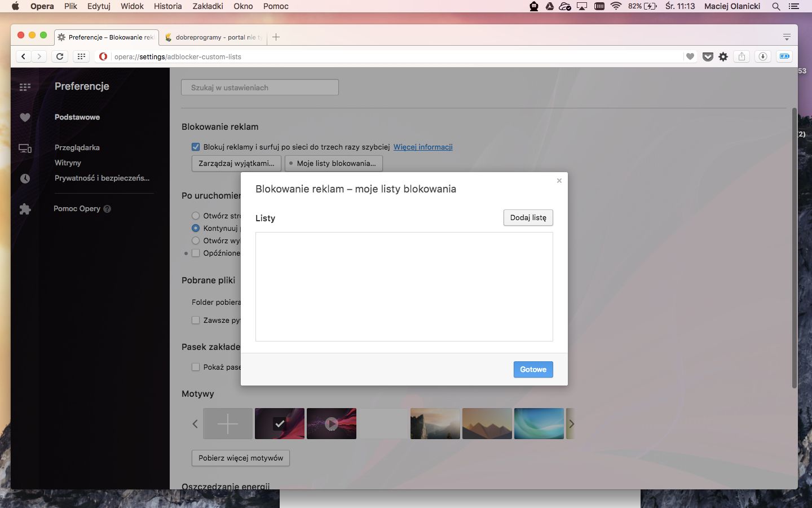Show previous themes with left chevron
Image resolution: width=812 pixels, height=508 pixels.
195,424
